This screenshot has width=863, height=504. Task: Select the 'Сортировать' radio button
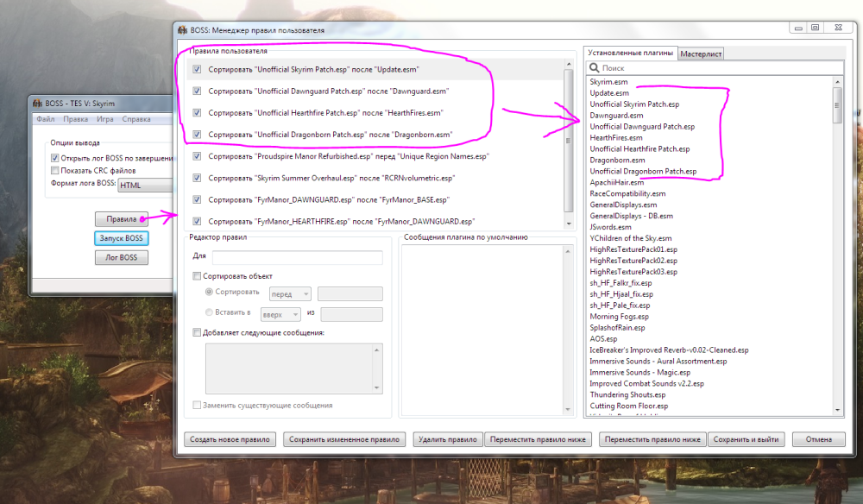[x=209, y=293]
